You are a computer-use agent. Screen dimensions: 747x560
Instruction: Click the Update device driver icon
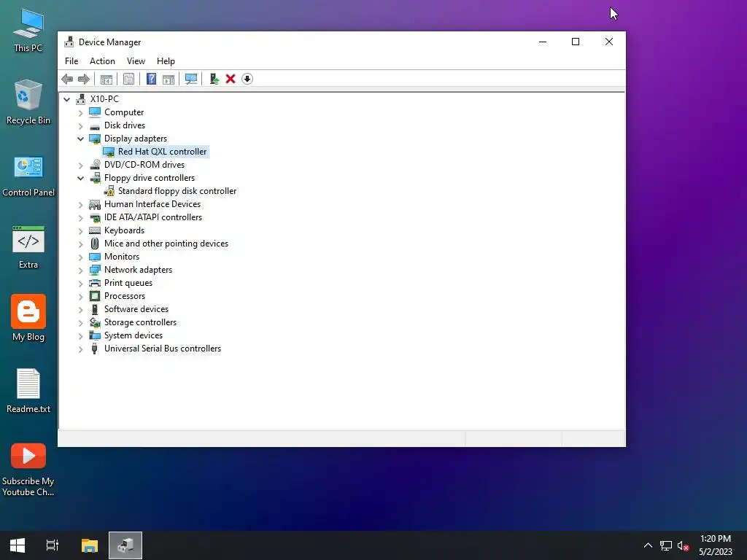click(214, 79)
